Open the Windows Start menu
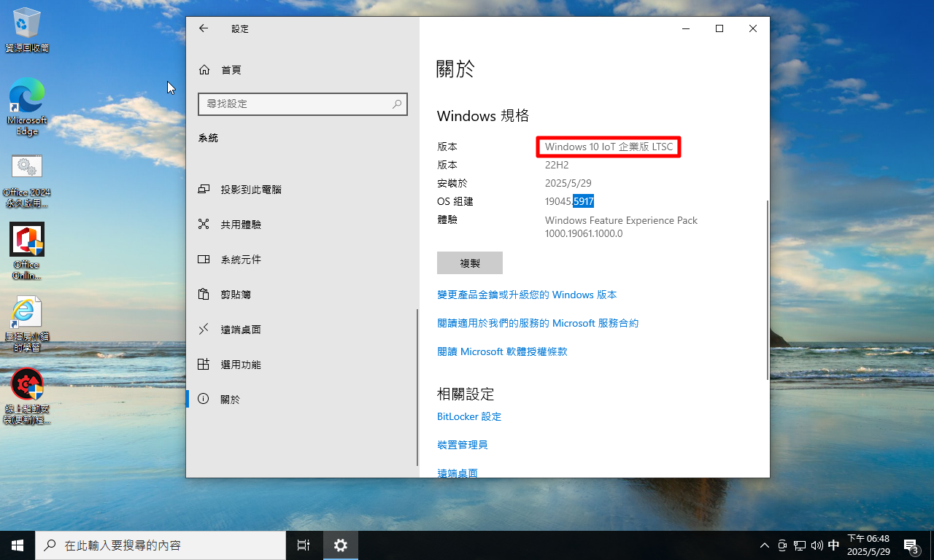Viewport: 934px width, 560px height. click(x=18, y=545)
